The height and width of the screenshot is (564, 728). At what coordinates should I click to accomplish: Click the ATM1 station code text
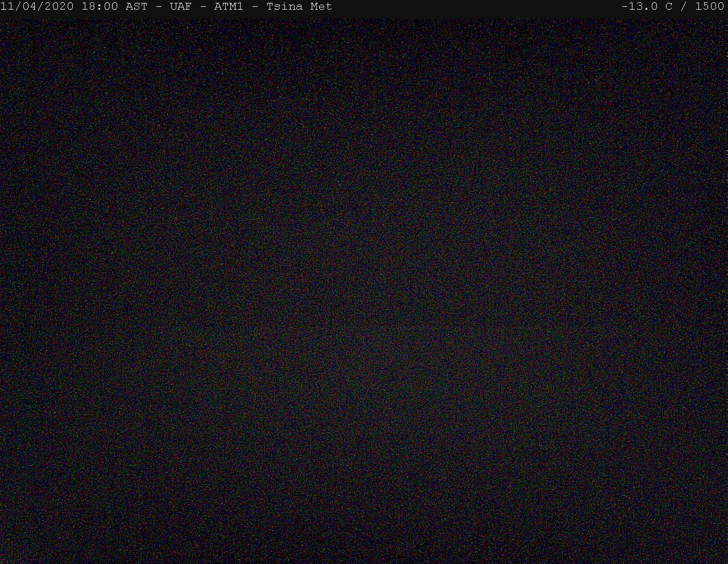click(x=229, y=7)
